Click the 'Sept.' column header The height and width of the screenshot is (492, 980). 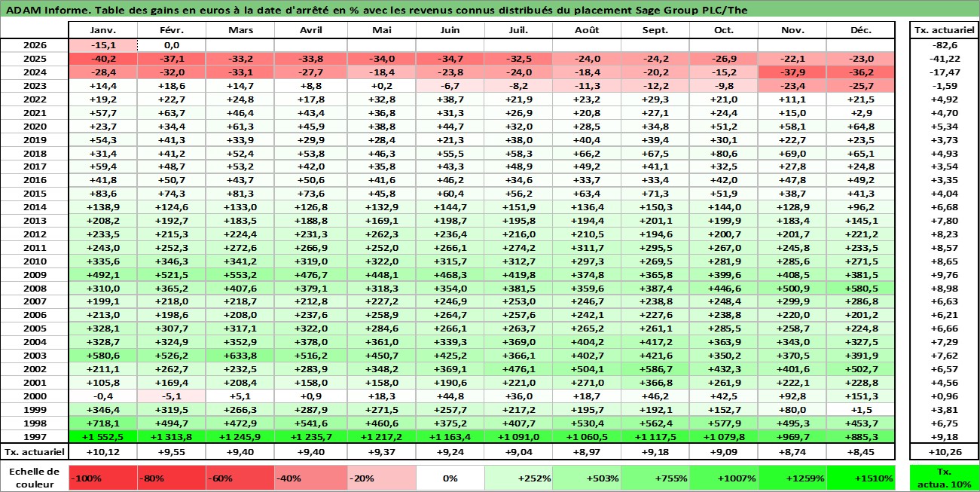click(655, 30)
